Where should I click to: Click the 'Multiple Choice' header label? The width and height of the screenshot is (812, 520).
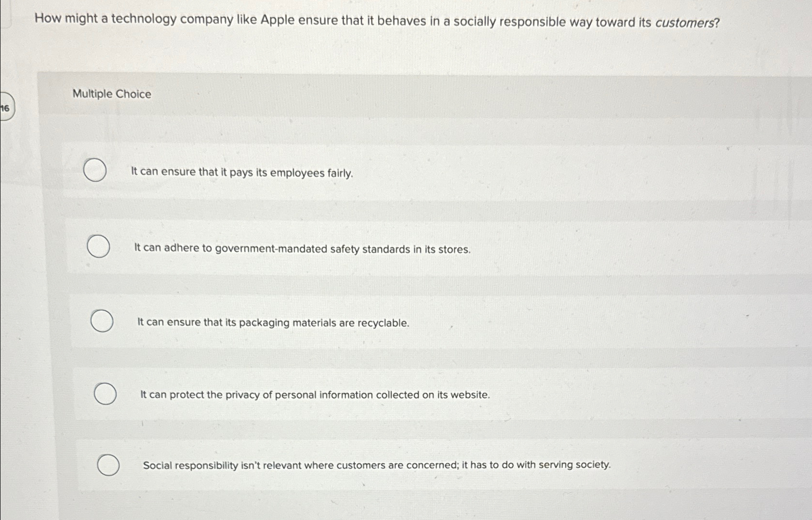pyautogui.click(x=111, y=94)
